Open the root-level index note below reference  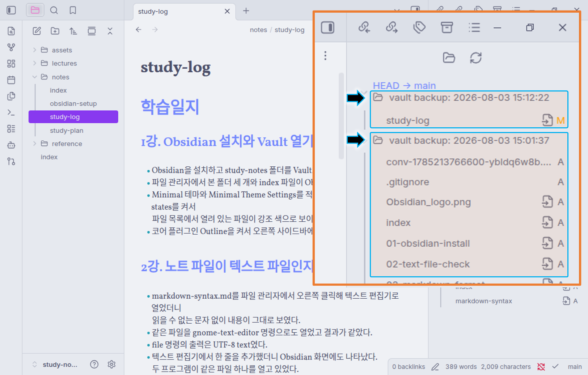[49, 157]
